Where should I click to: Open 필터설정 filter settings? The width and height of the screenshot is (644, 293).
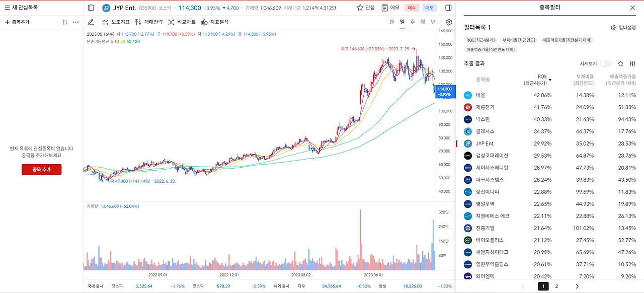pyautogui.click(x=623, y=28)
